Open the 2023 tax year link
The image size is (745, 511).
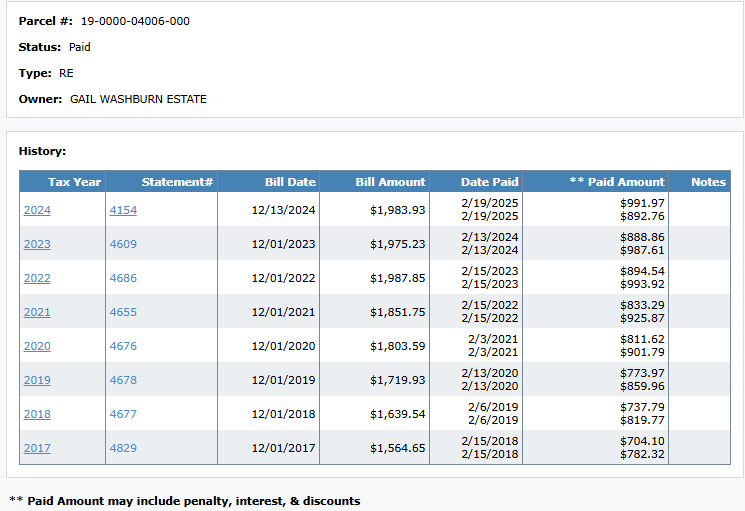[x=37, y=244]
